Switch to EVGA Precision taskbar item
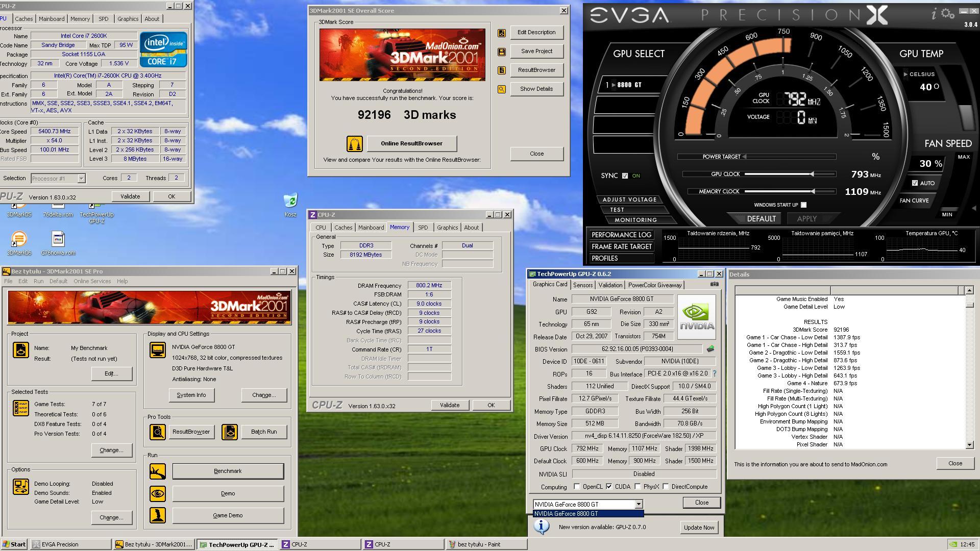This screenshot has width=980, height=551. (x=70, y=544)
